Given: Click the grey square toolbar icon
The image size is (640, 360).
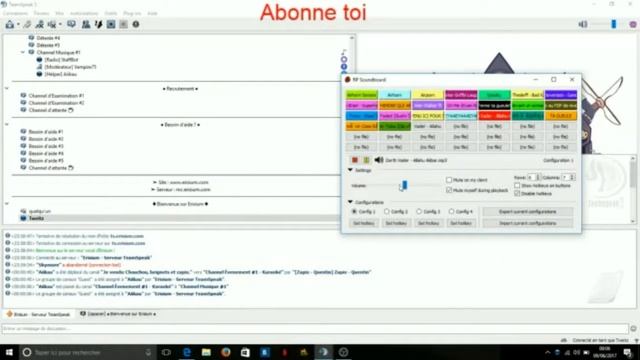Looking at the screenshot, I should [x=123, y=24].
